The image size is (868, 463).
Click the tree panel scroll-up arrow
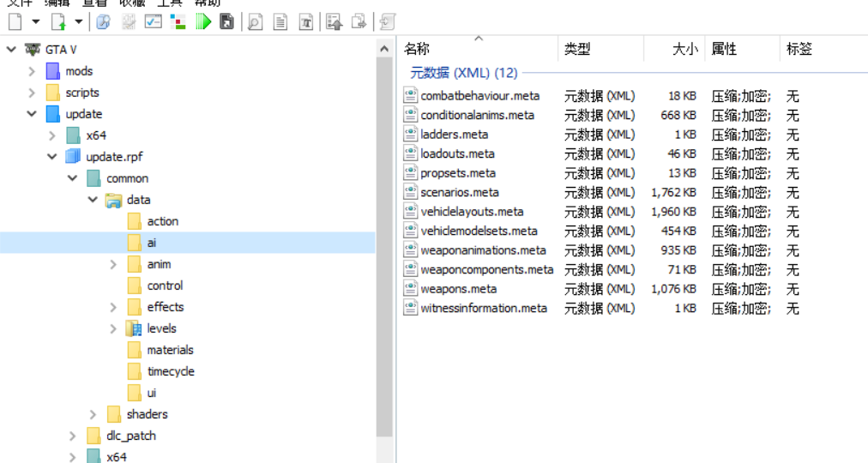tap(384, 49)
